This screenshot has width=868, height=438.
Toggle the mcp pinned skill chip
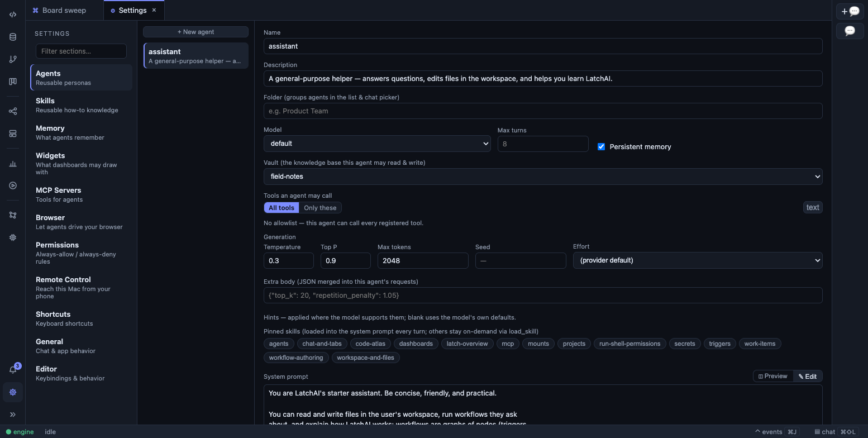[508, 344]
